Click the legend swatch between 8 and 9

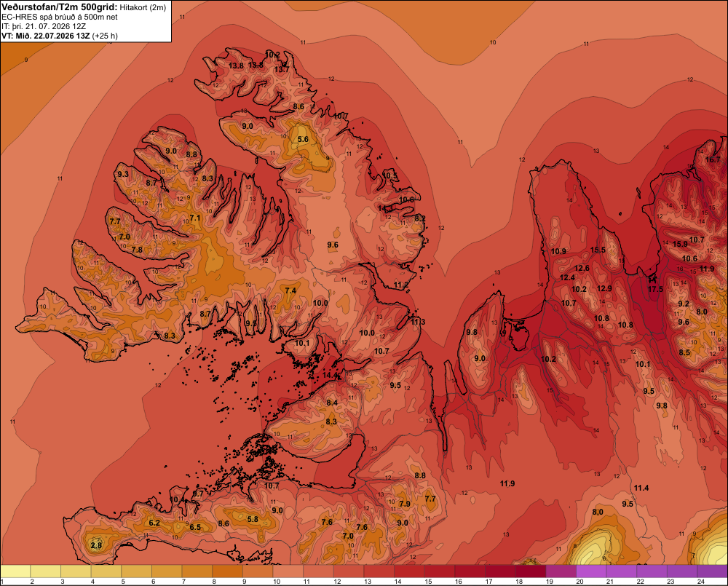click(227, 571)
